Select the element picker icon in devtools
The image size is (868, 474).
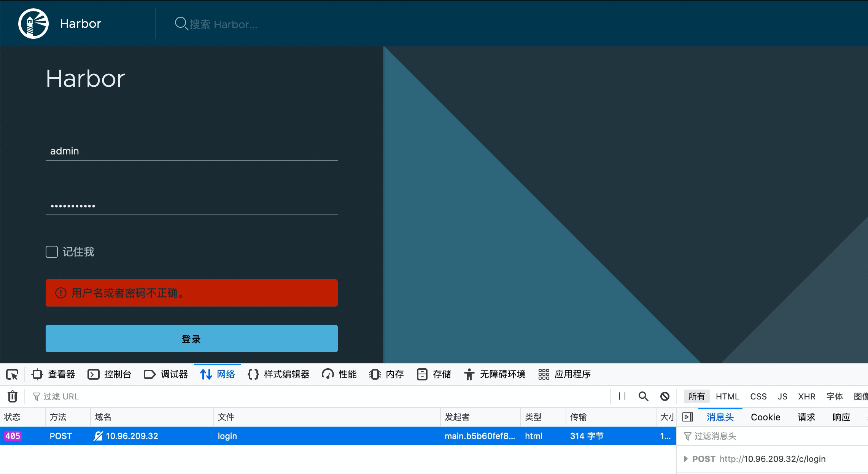point(13,374)
